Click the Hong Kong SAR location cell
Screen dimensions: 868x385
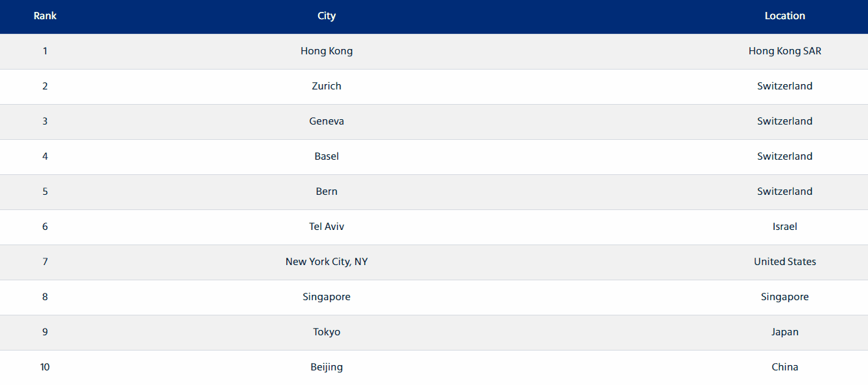pos(785,51)
